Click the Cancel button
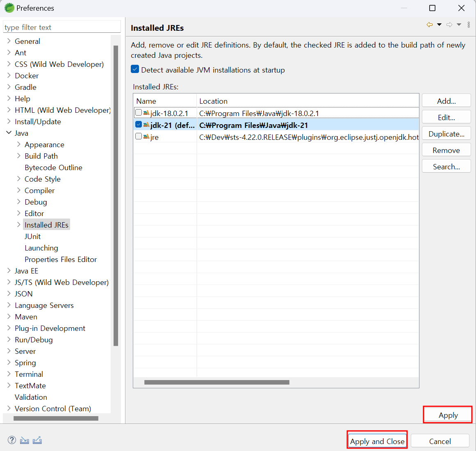Screen dimensions: 476x451 (440, 441)
